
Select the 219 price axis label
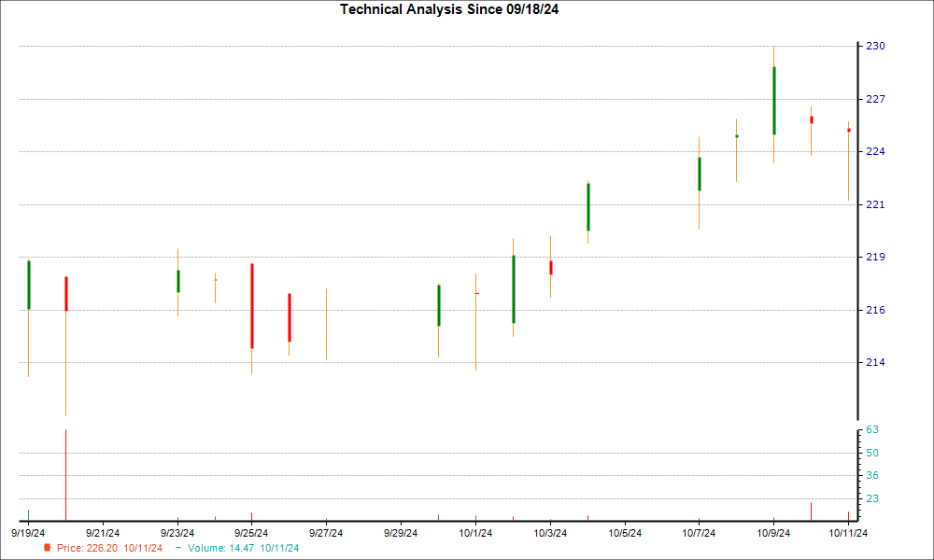point(875,257)
